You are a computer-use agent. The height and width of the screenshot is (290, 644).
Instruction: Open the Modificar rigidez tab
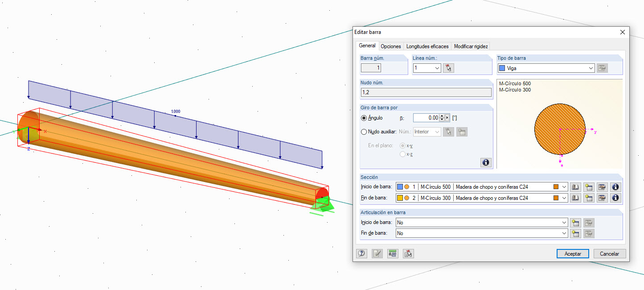click(x=470, y=46)
